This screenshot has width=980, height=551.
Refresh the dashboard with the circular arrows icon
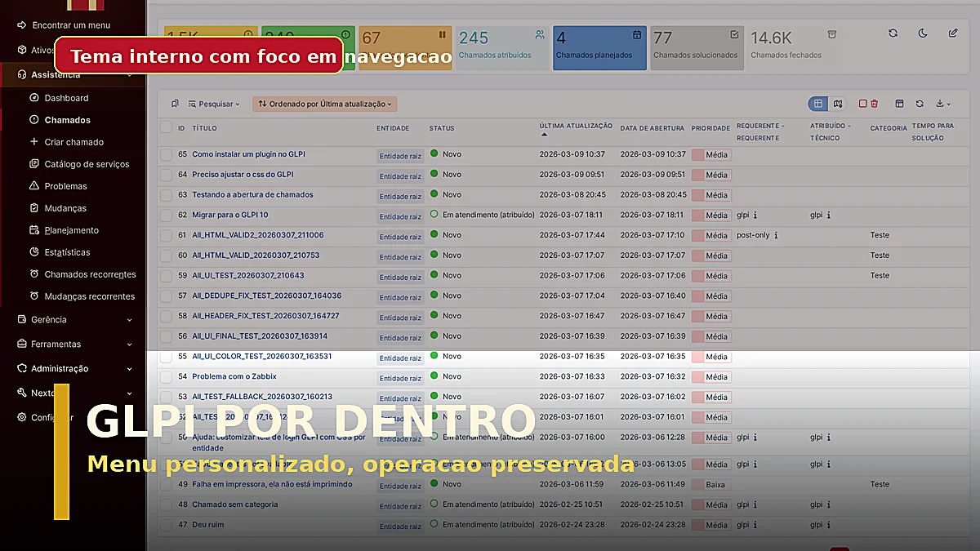pyautogui.click(x=893, y=33)
